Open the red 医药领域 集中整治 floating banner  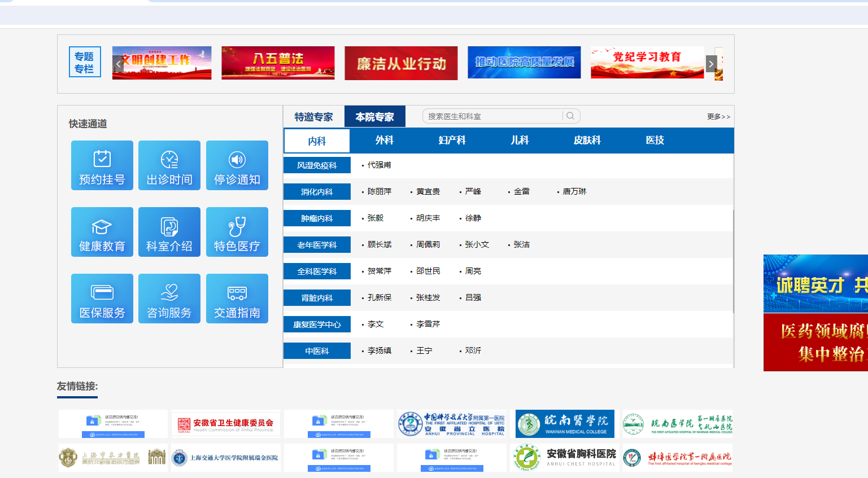click(x=815, y=342)
